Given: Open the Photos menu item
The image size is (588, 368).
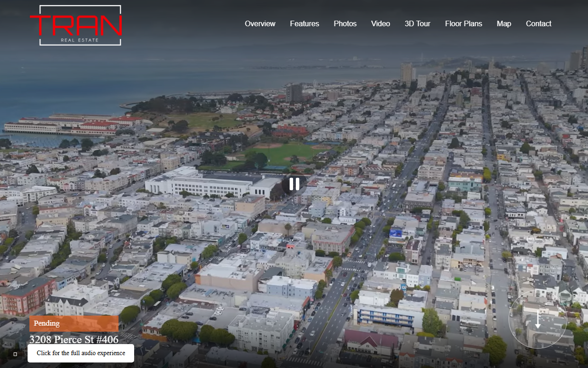Looking at the screenshot, I should [x=345, y=24].
